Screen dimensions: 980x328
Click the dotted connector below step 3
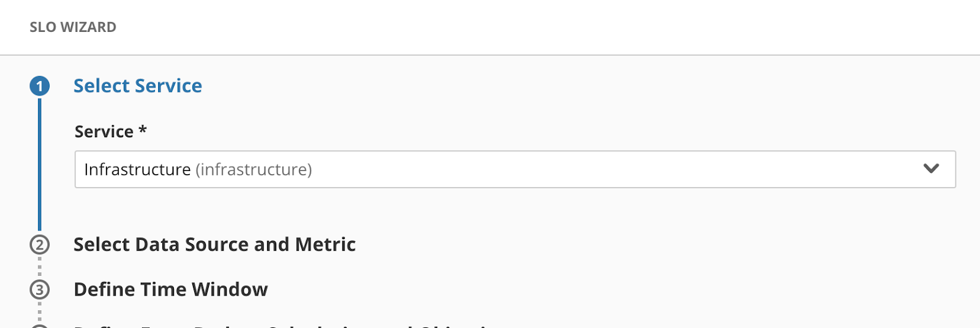(40, 311)
